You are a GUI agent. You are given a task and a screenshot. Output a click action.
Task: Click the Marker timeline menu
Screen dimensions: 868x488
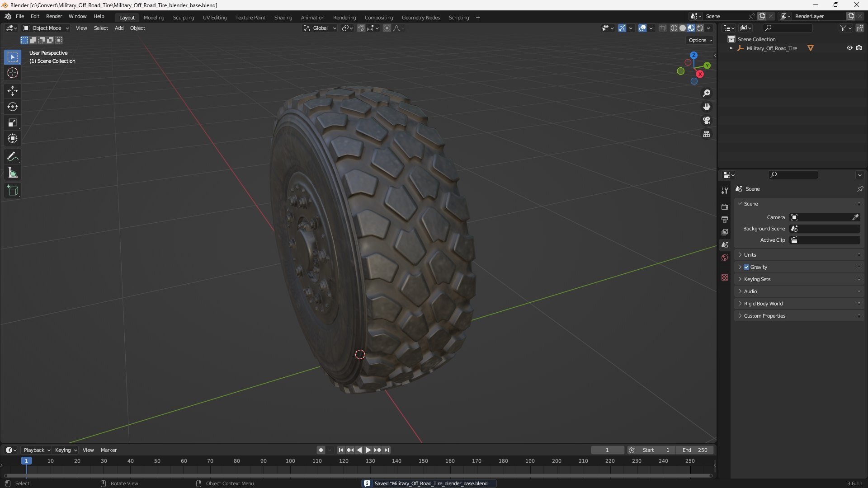108,450
